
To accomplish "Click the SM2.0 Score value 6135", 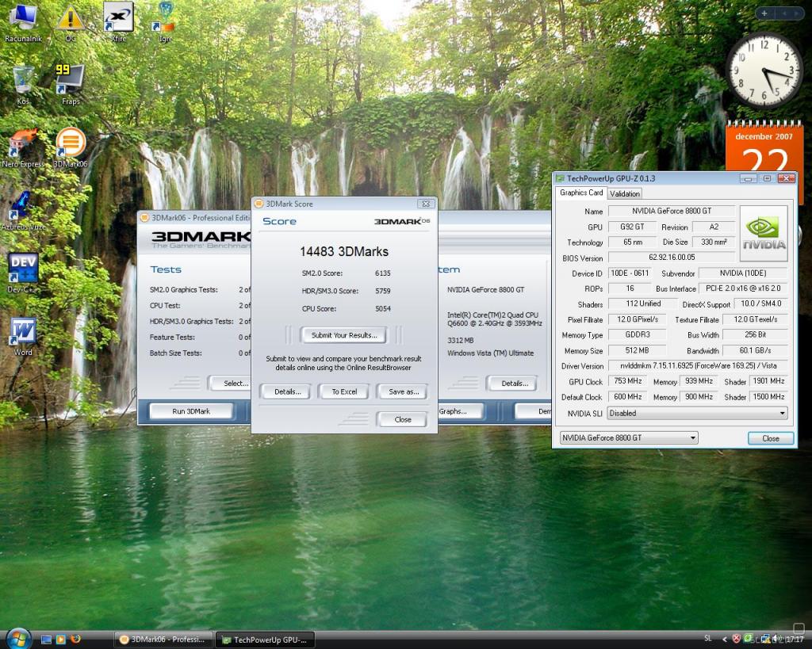I will (x=383, y=273).
